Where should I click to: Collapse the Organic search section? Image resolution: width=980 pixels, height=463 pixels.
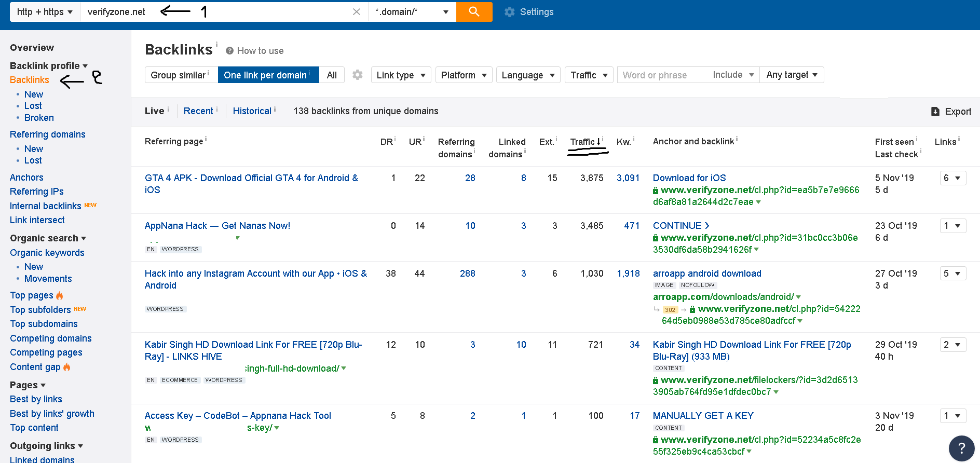pyautogui.click(x=48, y=238)
